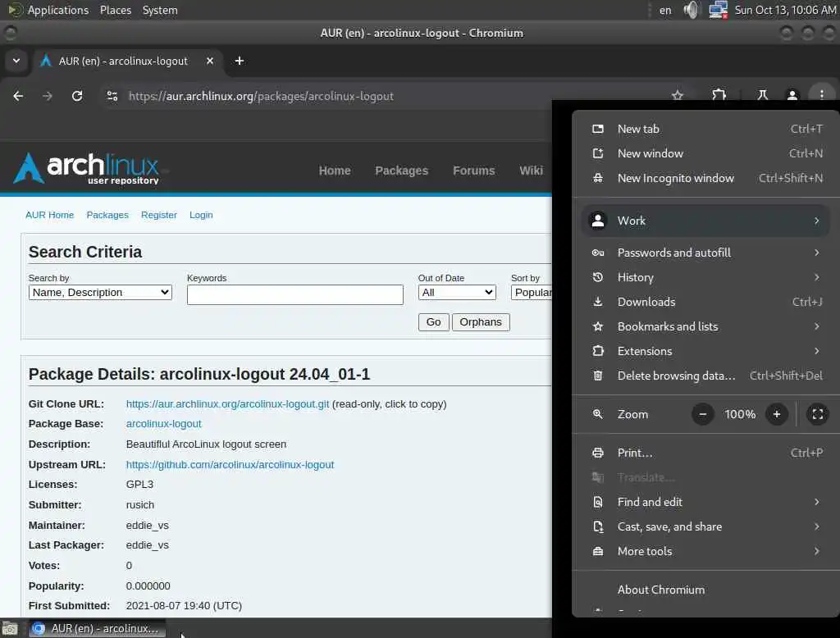The width and height of the screenshot is (840, 638).
Task: Choose Print from the menu
Action: click(x=706, y=453)
